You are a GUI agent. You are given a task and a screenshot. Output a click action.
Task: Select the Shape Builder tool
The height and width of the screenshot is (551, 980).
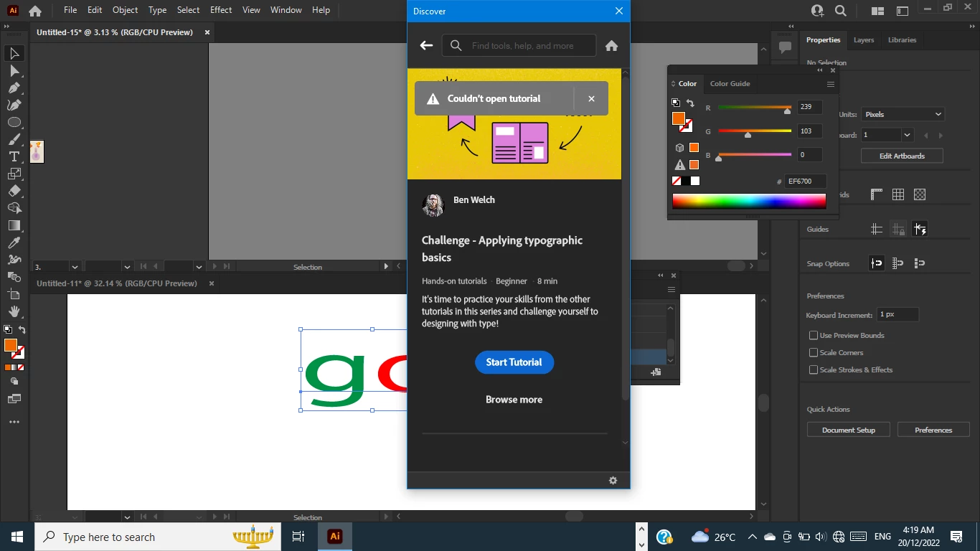click(x=14, y=209)
